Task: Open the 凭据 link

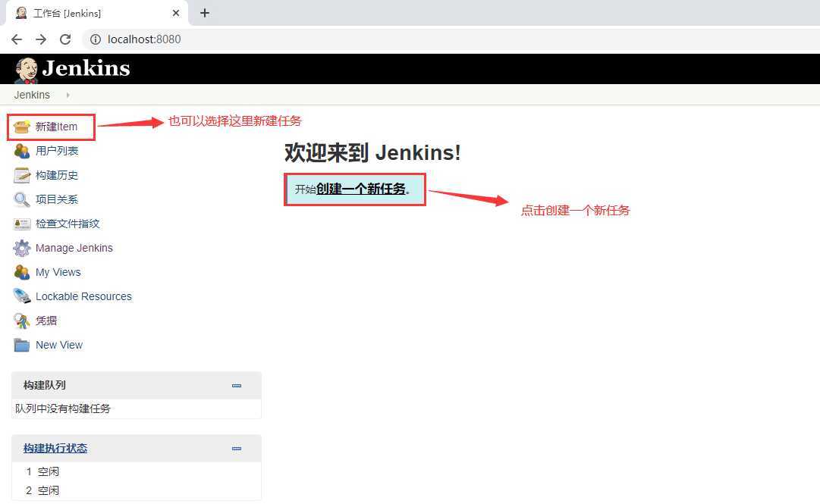Action: (46, 321)
